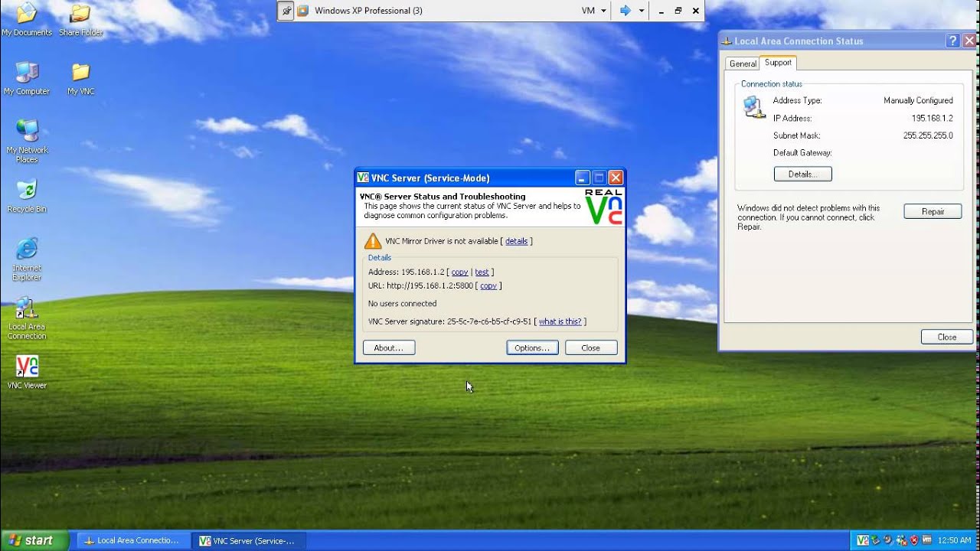Screen dimensions: 980x551
Task: Click the copy link next to URL
Action: pos(488,285)
